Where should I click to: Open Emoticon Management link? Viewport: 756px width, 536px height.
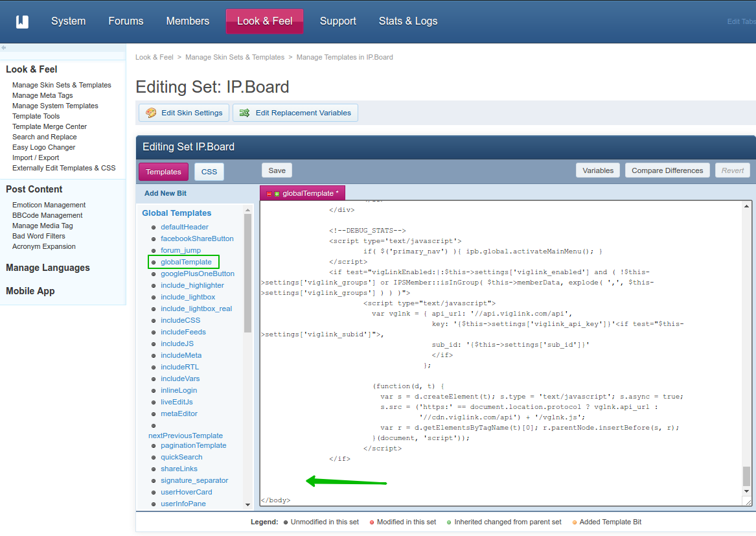[49, 205]
